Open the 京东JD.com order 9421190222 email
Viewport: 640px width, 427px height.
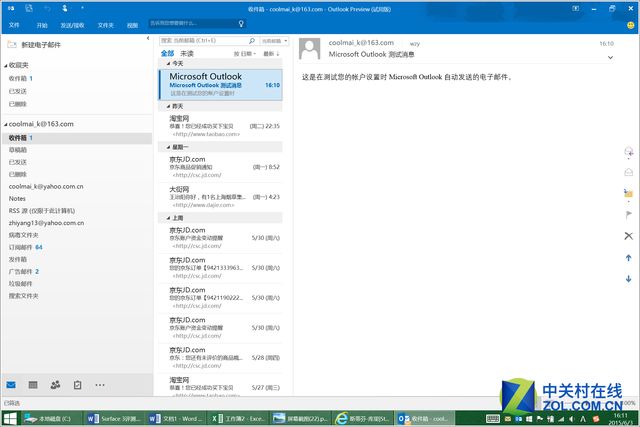pyautogui.click(x=220, y=298)
